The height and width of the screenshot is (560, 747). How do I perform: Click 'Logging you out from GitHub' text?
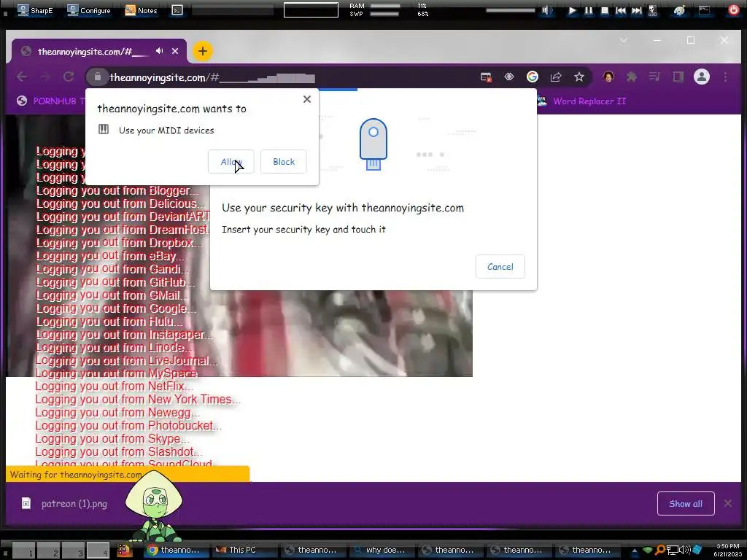click(116, 282)
